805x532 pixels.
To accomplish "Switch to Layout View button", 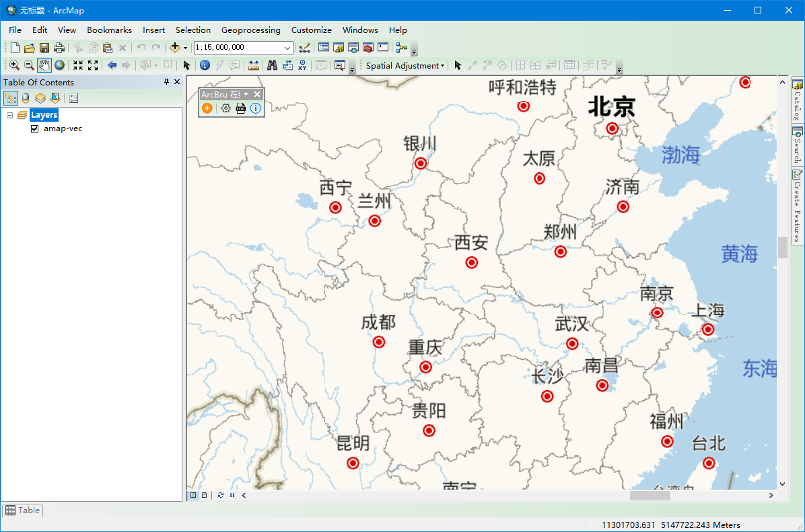I will [205, 495].
